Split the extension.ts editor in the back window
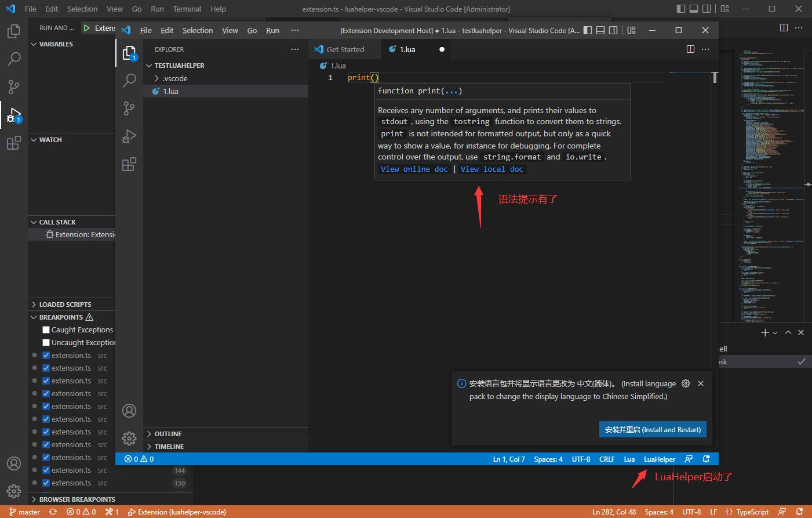This screenshot has height=518, width=812. point(784,28)
